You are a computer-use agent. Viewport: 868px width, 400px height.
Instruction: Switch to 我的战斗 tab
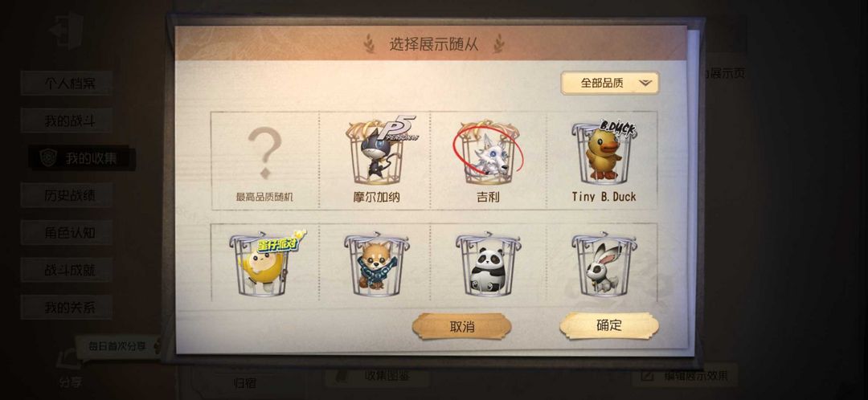[67, 120]
